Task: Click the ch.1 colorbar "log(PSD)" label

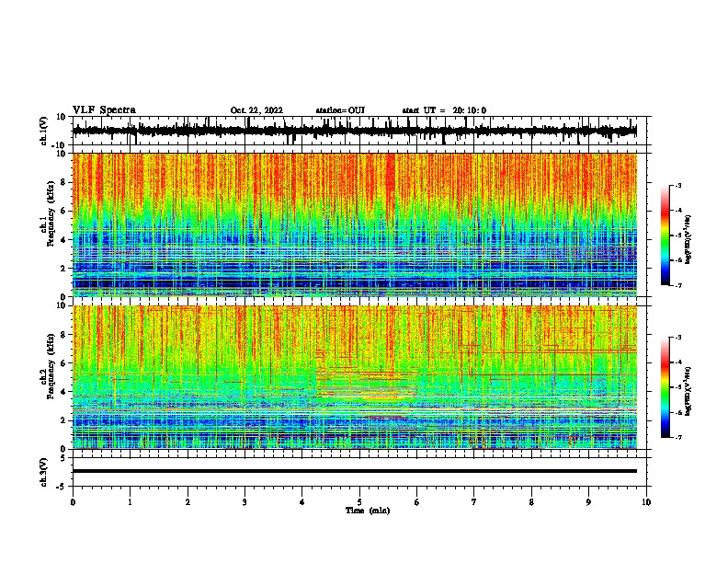Action: 688,239
